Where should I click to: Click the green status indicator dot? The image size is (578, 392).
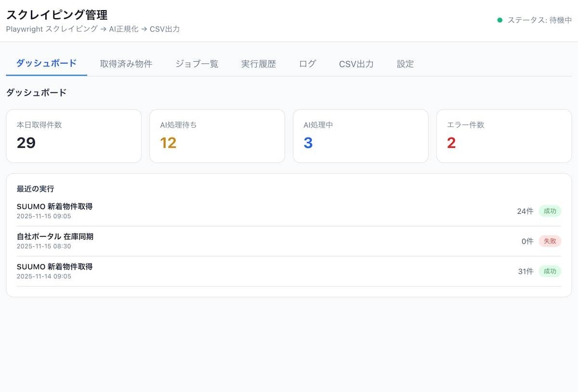499,20
